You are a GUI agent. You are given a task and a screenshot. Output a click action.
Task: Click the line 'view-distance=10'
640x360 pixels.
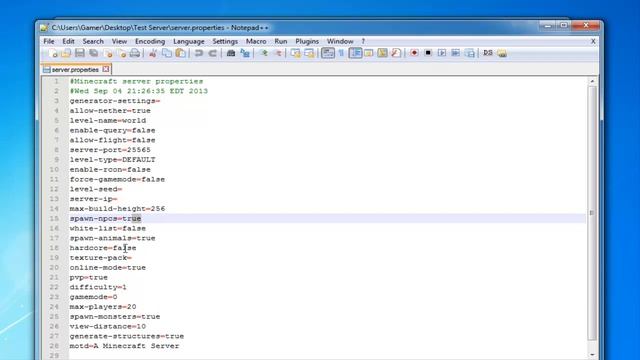tap(108, 327)
